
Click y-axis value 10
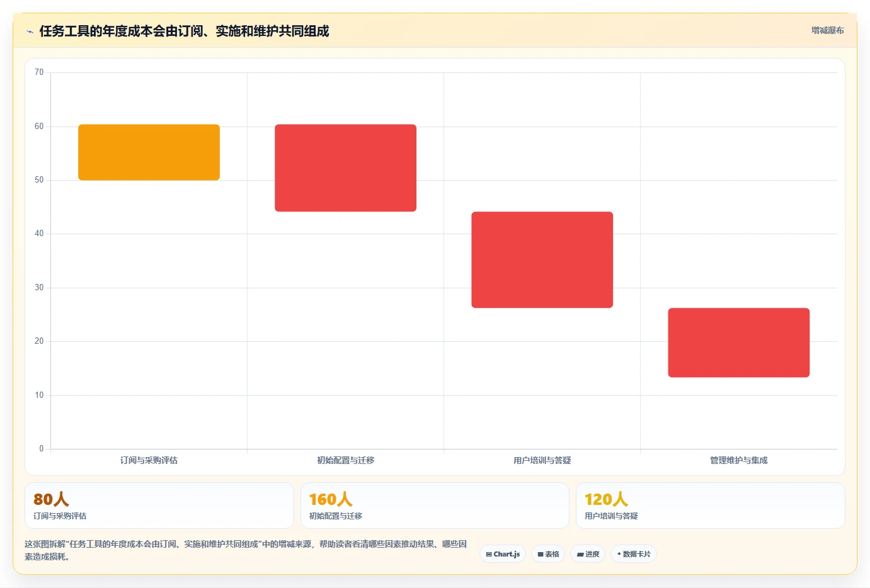[x=39, y=395]
